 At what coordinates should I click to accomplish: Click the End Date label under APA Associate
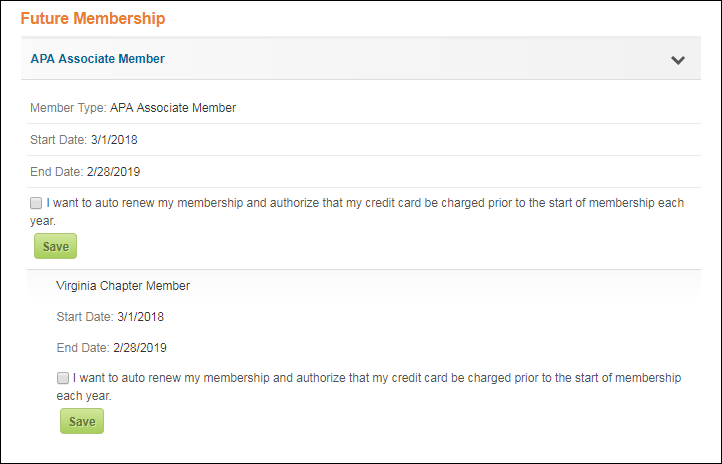pyautogui.click(x=57, y=172)
